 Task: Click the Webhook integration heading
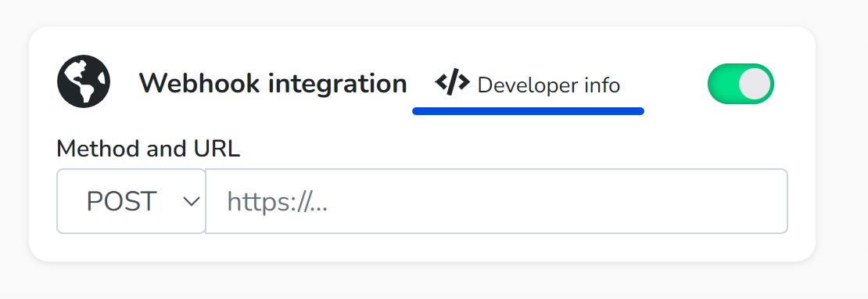point(273,84)
